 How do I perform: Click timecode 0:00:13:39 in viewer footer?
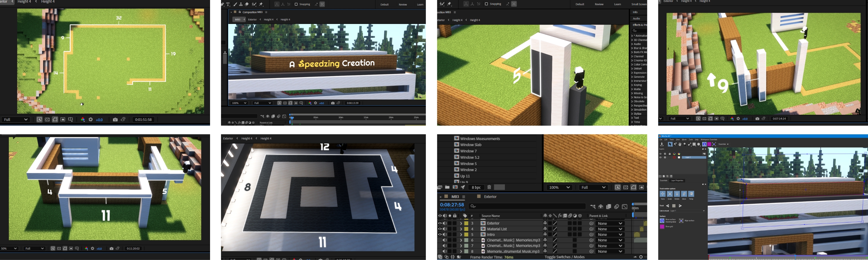[x=352, y=103]
